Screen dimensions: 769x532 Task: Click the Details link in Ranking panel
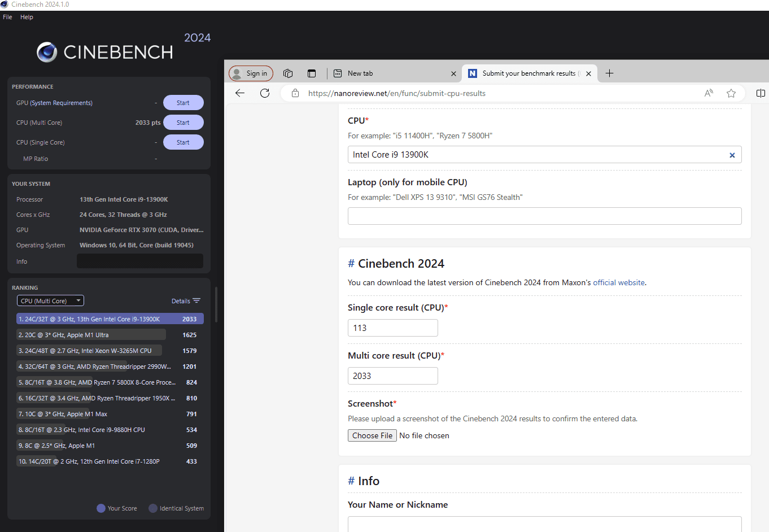point(181,301)
